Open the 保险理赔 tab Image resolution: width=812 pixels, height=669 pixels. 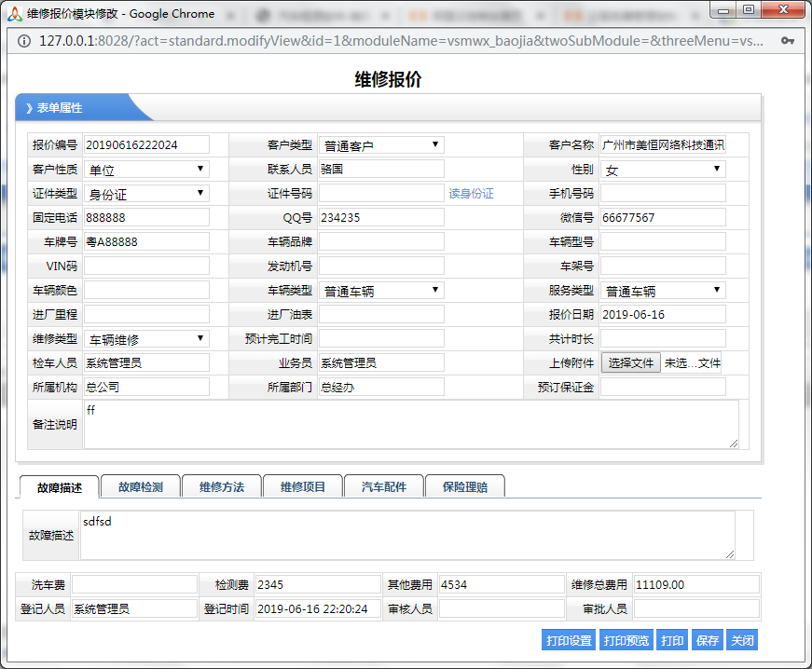tap(465, 486)
